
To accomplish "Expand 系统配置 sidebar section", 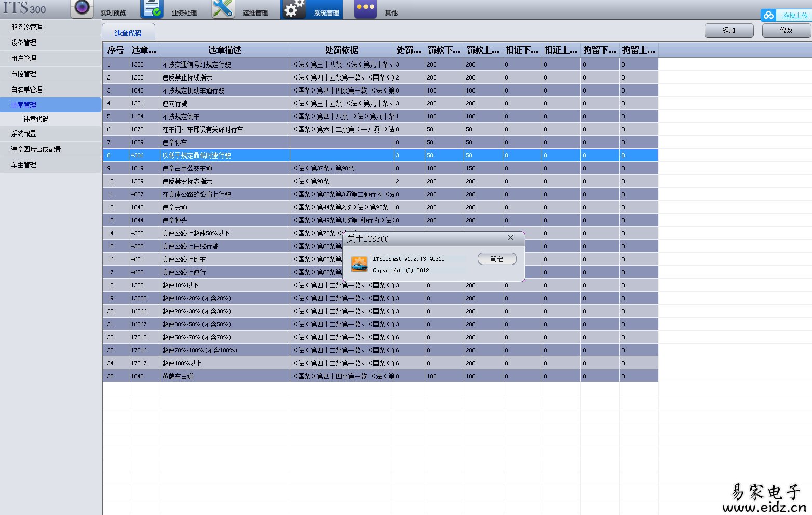I will click(50, 134).
